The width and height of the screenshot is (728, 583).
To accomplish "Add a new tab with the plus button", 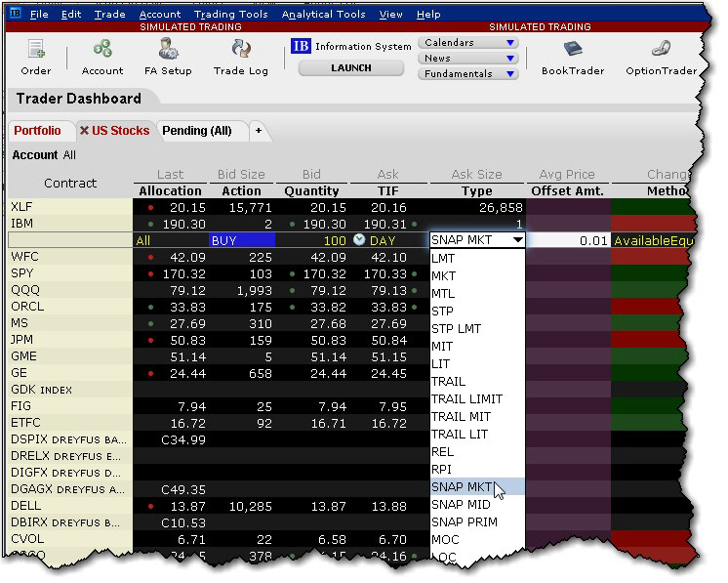I will click(x=259, y=131).
